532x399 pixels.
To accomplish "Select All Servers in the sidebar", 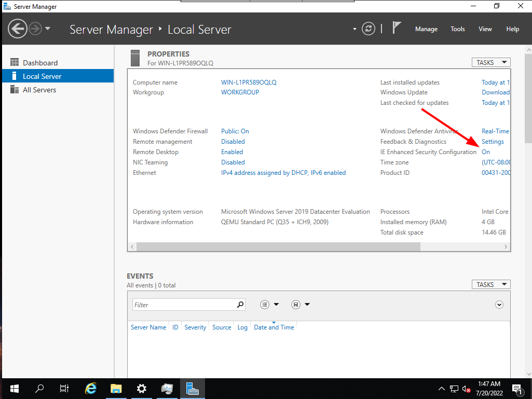I will (58, 90).
